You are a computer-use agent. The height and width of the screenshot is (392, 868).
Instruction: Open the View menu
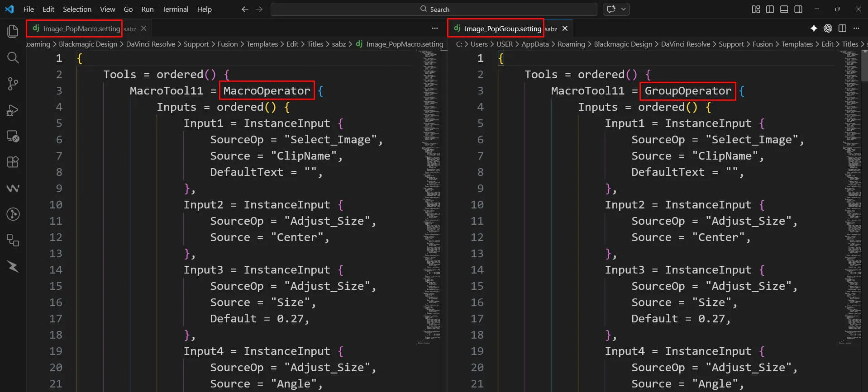coord(107,9)
